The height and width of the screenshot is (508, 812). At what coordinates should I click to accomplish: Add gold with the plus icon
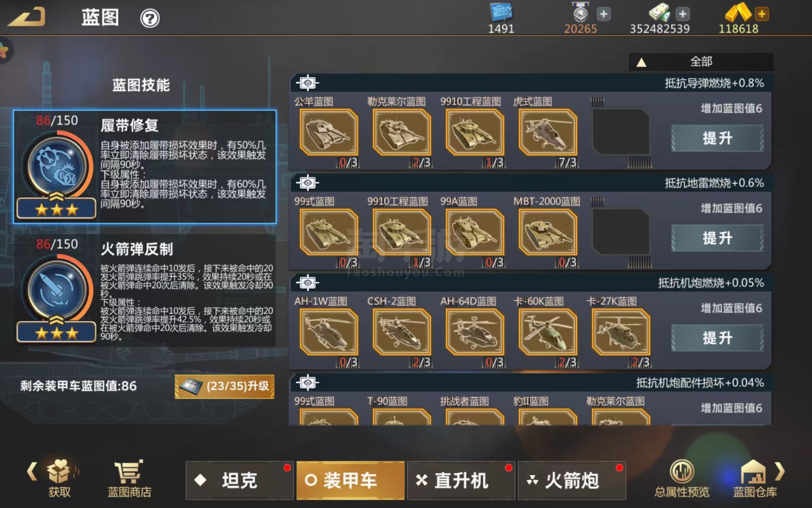[762, 14]
